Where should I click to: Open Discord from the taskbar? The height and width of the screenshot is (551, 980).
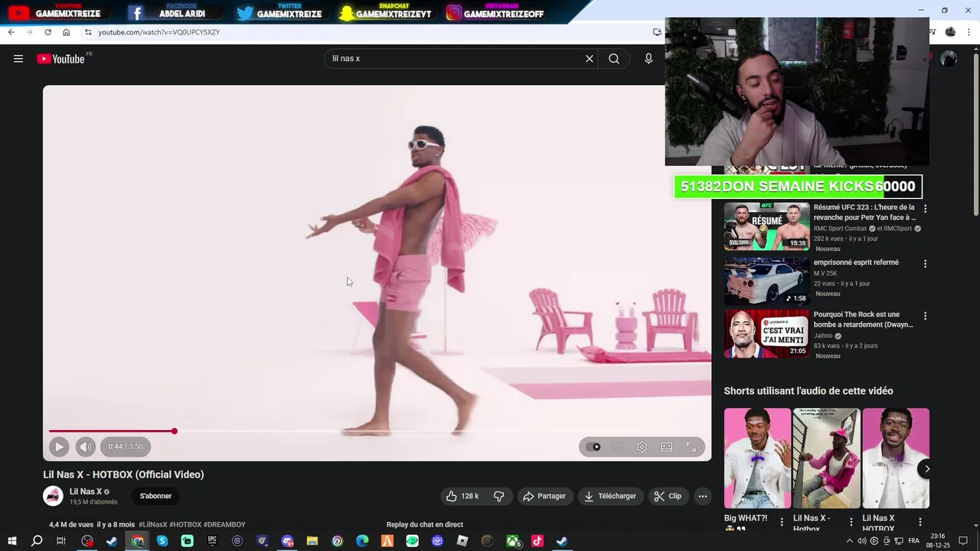(x=287, y=541)
